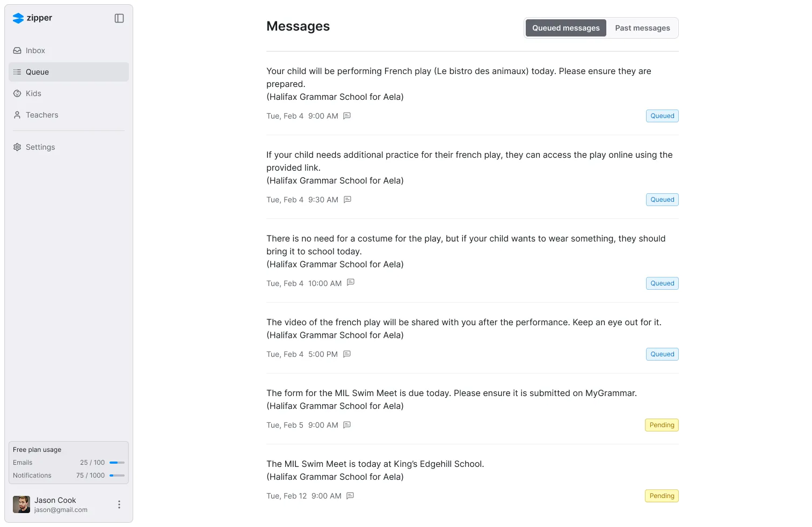
Task: Open Jason Cook account options menu
Action: click(119, 504)
